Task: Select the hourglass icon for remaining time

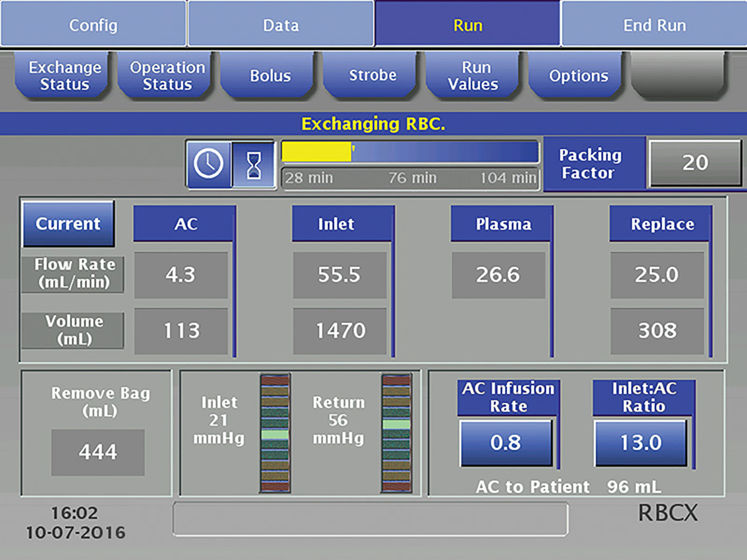Action: [x=253, y=164]
